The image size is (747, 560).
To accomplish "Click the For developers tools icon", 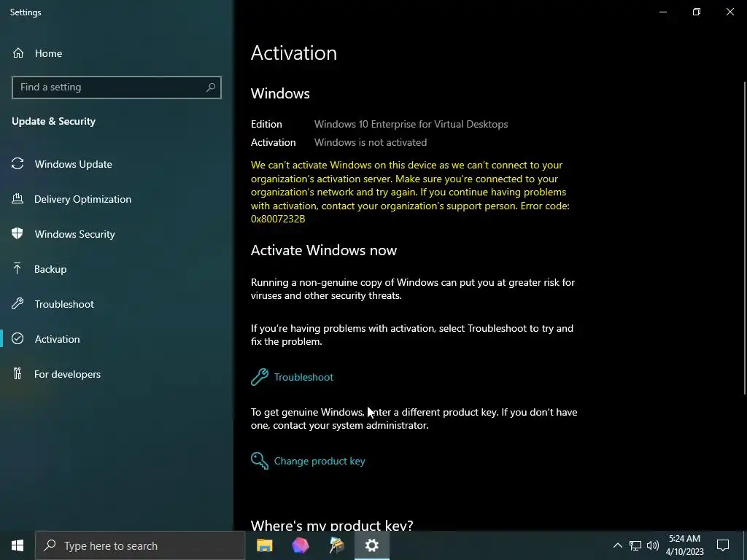I will (x=18, y=373).
